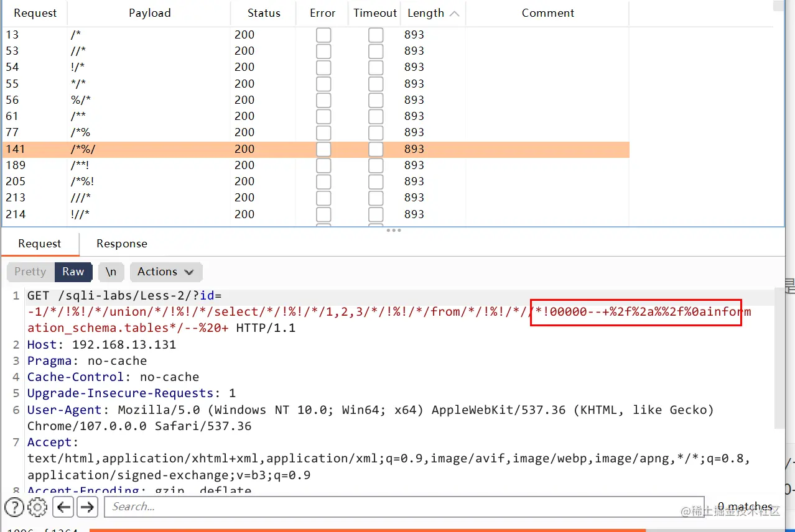This screenshot has width=795, height=532.
Task: Sort by the Request column header
Action: tap(35, 13)
